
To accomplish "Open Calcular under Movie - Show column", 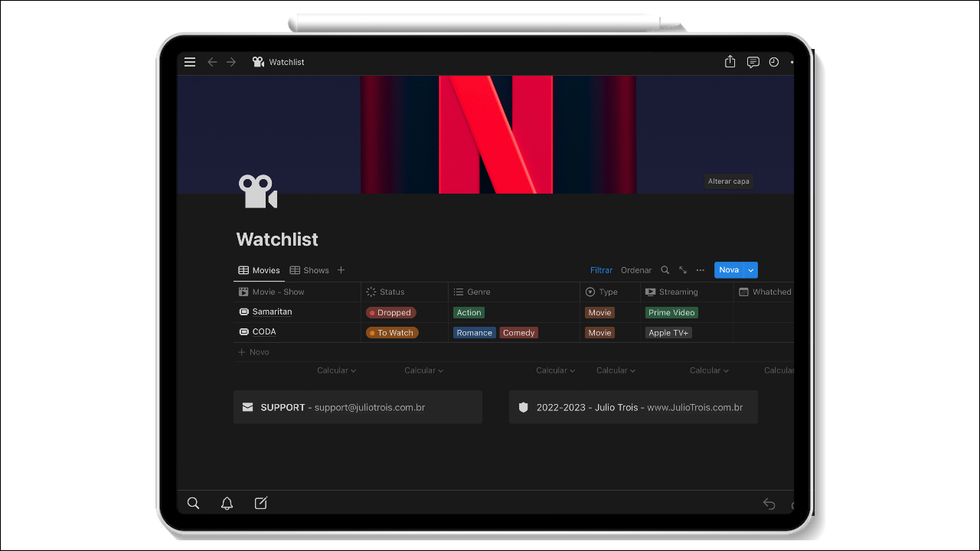I will [x=337, y=370].
